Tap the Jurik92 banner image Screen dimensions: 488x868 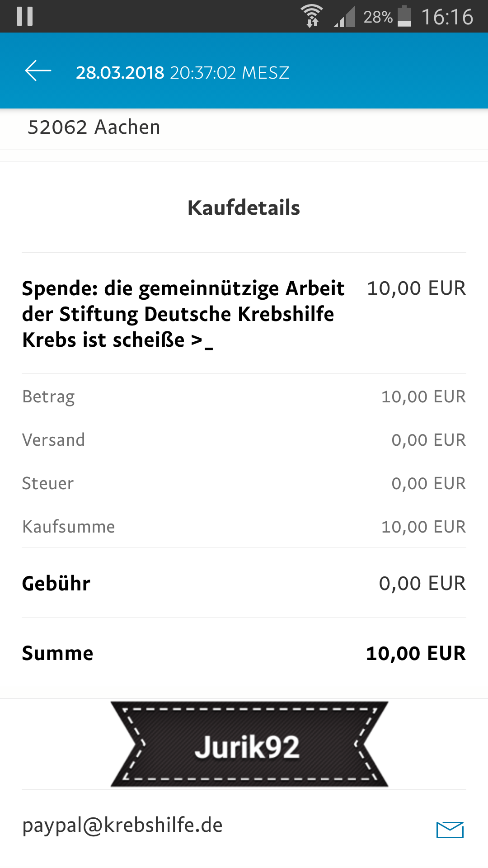(x=249, y=744)
